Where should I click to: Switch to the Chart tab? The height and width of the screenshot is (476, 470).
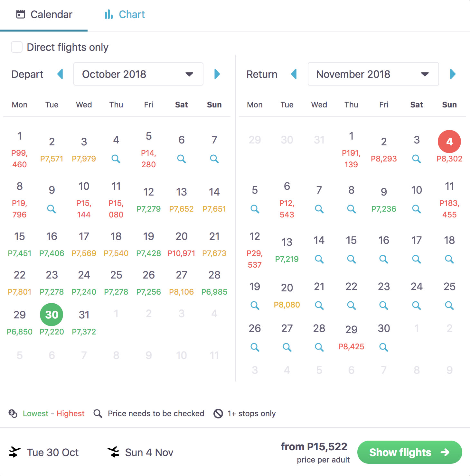(125, 14)
